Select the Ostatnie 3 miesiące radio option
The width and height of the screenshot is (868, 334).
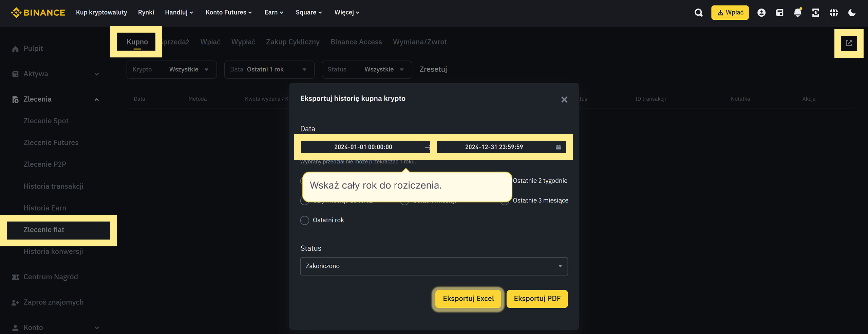[x=540, y=200]
